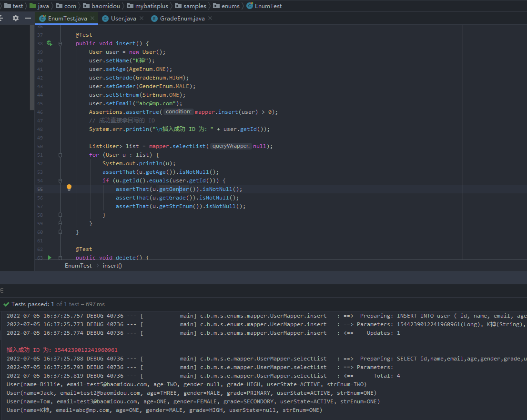Click the green tests passed checkmark

(x=6, y=304)
